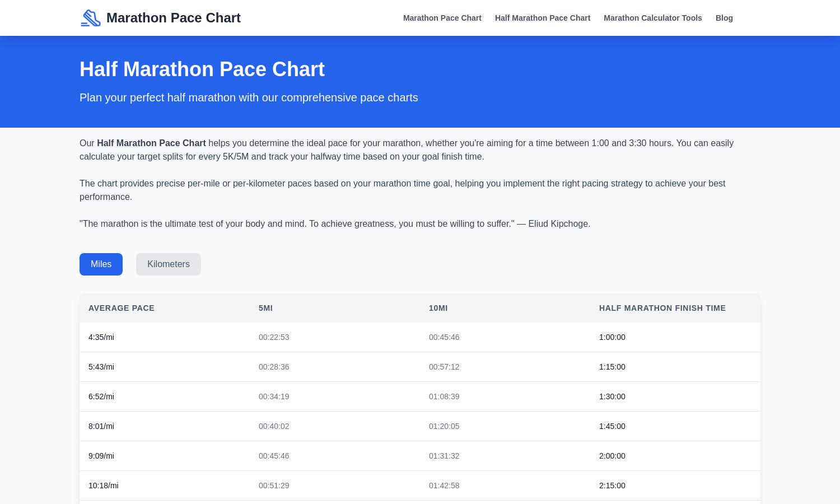Viewport: 840px width, 504px height.
Task: Select the 5:43/mi pace cell
Action: 101,367
